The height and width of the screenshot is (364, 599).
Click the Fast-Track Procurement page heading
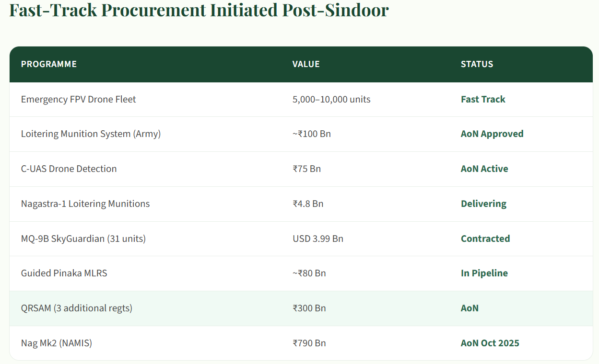click(199, 10)
